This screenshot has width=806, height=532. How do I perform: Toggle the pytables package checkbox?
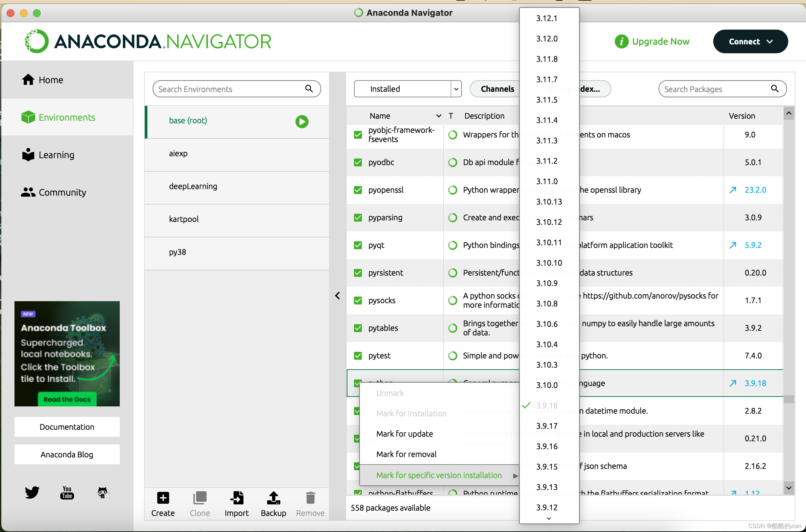[x=357, y=328]
